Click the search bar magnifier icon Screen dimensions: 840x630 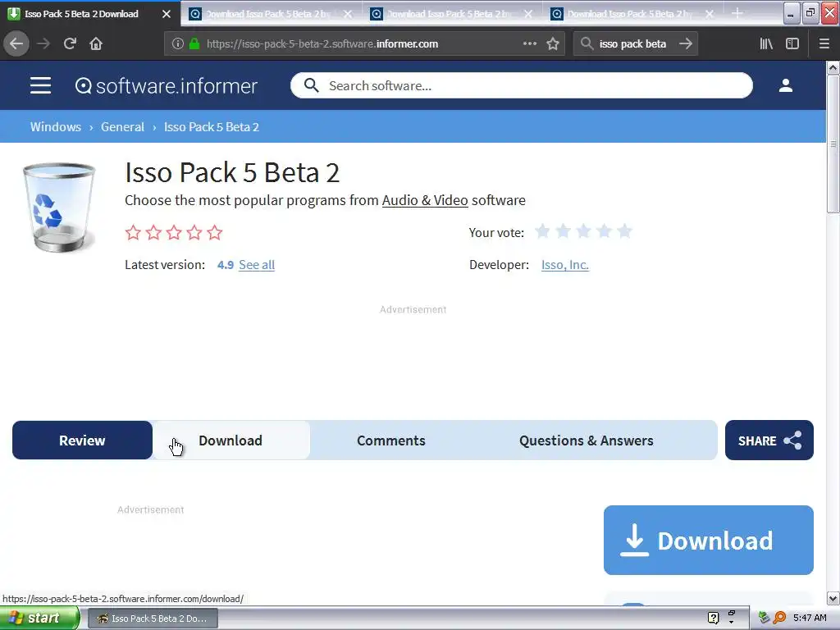(587, 43)
